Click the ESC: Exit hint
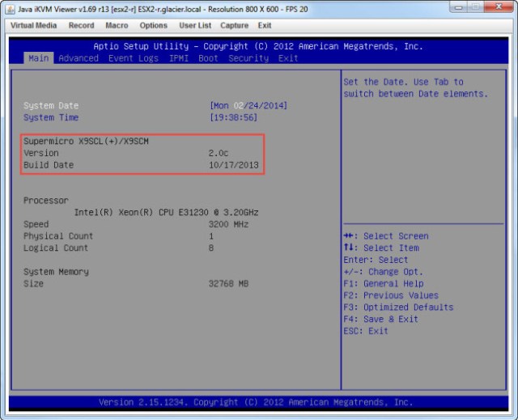 click(366, 331)
